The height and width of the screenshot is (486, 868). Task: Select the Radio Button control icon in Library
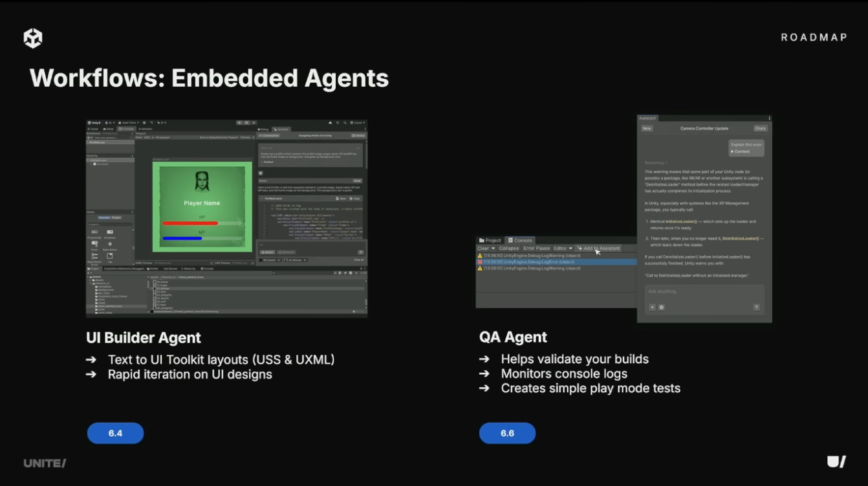[110, 244]
